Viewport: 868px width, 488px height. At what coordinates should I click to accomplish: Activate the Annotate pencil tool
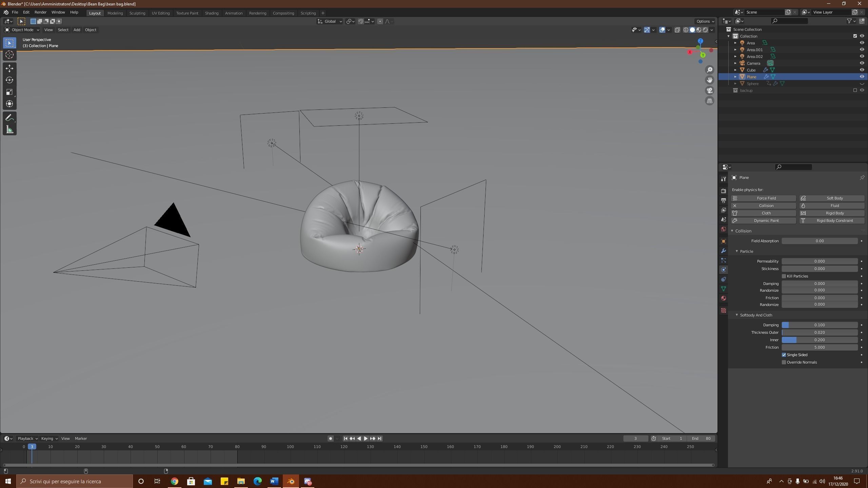pos(9,118)
